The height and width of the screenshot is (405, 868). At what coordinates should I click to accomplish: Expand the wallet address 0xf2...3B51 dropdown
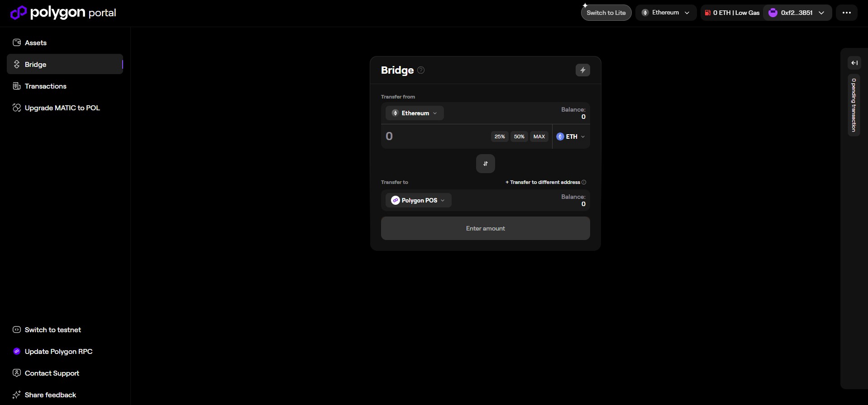point(797,13)
